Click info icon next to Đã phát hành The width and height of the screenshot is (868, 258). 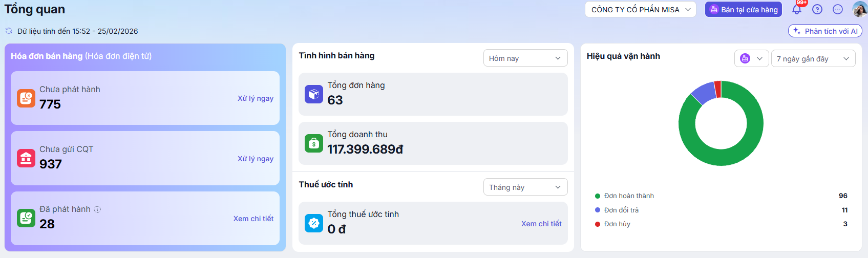coord(97,209)
